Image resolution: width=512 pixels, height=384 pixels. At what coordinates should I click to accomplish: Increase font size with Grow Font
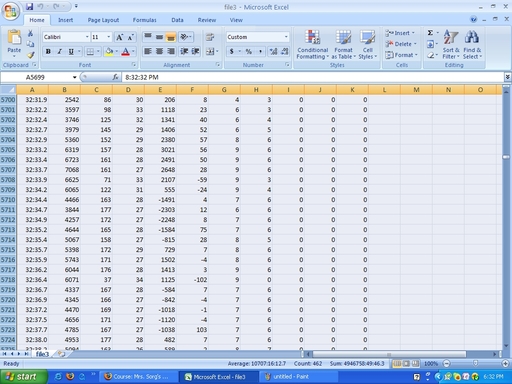tap(119, 37)
